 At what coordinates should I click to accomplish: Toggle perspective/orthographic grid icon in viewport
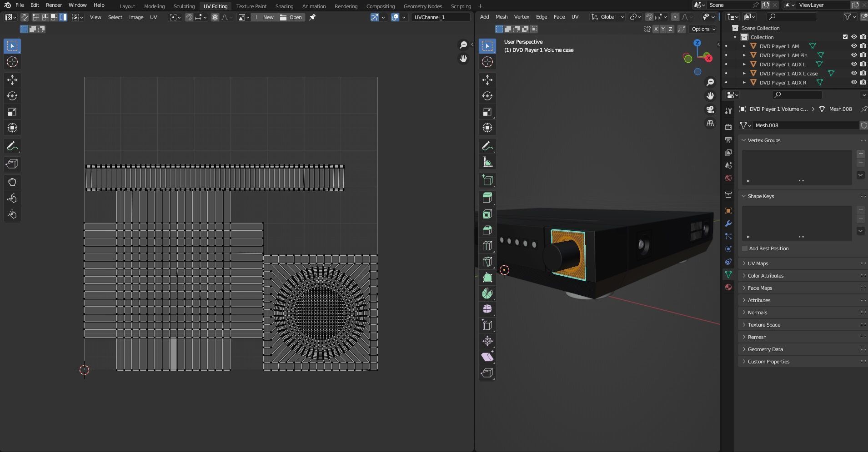(x=710, y=124)
